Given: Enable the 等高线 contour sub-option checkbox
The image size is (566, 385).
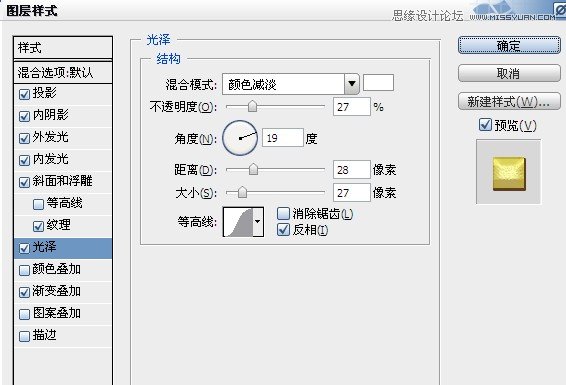Looking at the screenshot, I should click(38, 205).
